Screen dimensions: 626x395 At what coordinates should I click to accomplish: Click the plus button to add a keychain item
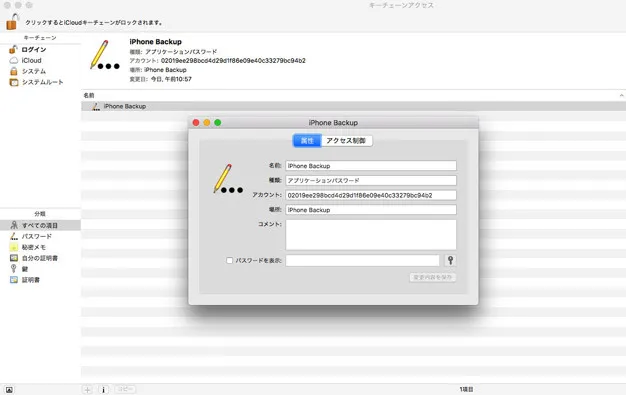coord(87,389)
